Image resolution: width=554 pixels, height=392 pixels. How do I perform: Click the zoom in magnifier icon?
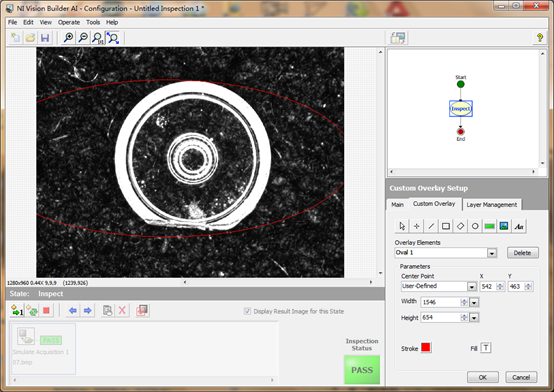[69, 37]
